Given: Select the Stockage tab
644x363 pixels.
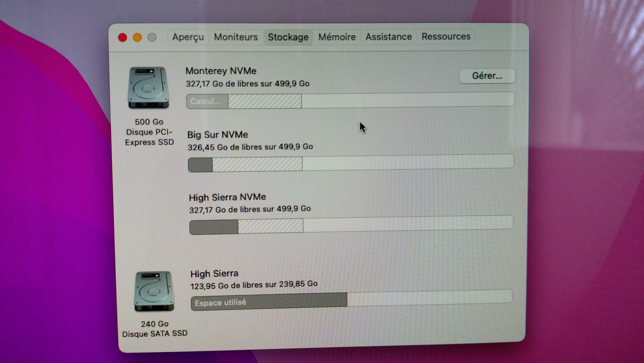Looking at the screenshot, I should pyautogui.click(x=288, y=37).
